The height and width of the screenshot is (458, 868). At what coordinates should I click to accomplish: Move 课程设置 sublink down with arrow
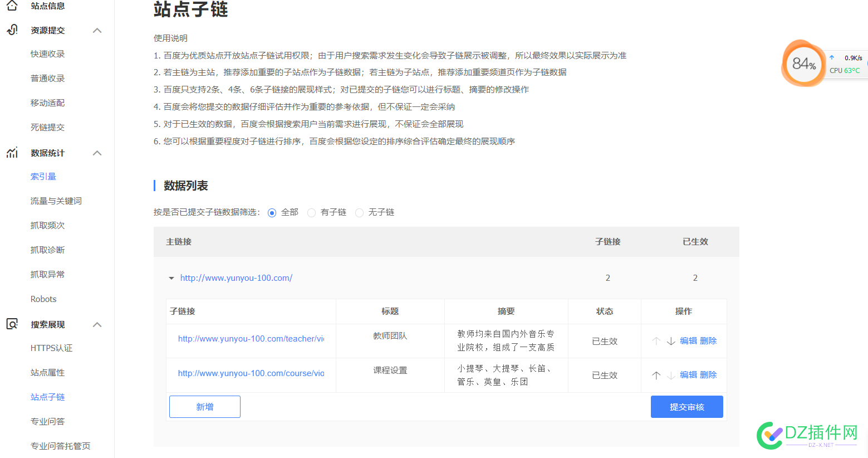pyautogui.click(x=671, y=375)
